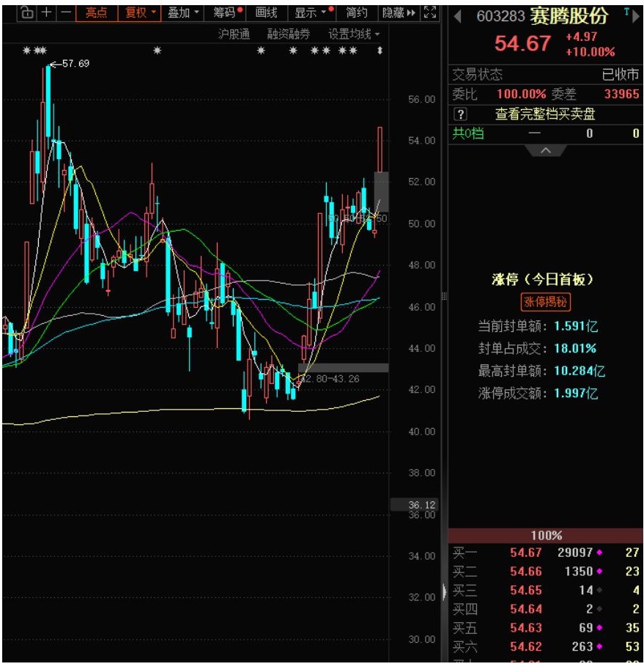Click 涨停（今日首板）heading
Image resolution: width=644 pixels, height=672 pixels.
(x=542, y=279)
